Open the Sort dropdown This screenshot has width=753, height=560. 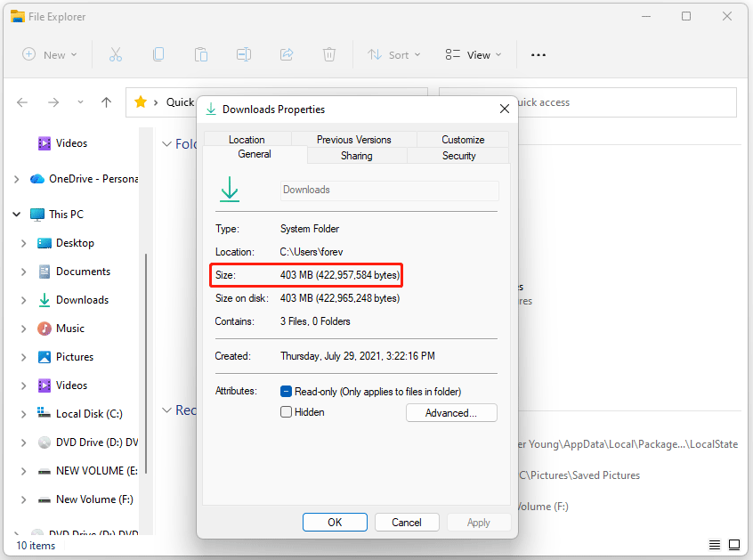coord(393,54)
